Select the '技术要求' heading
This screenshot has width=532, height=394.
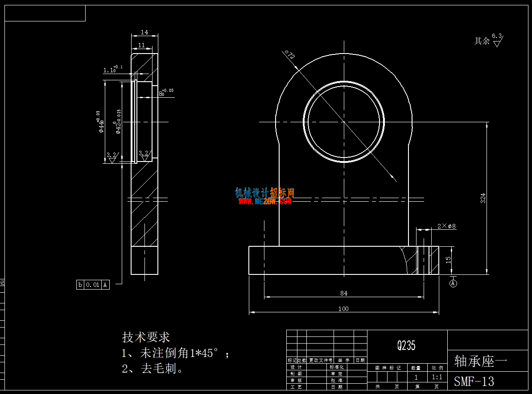[x=146, y=337]
